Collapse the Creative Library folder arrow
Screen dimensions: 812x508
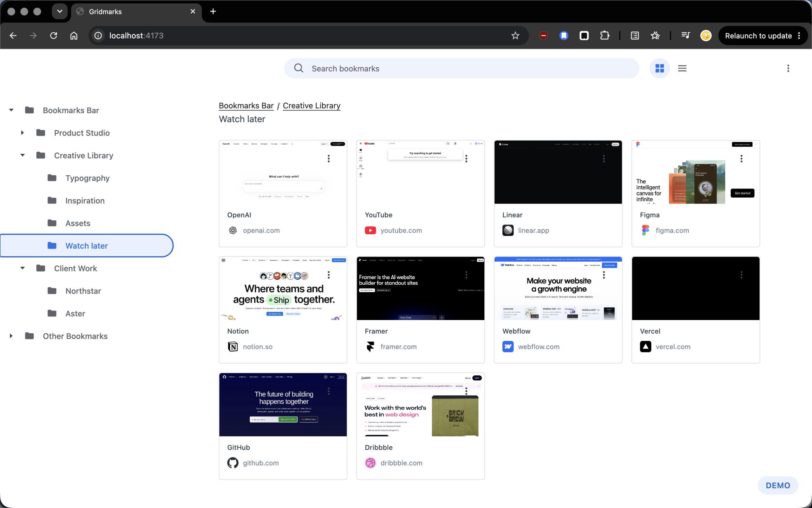click(23, 155)
